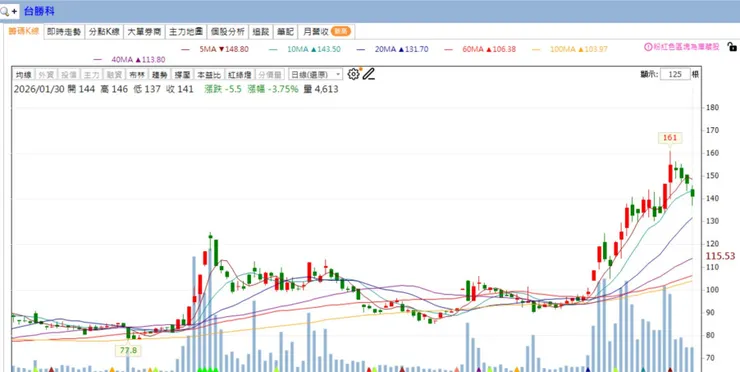Open the 個股分析 tab
This screenshot has height=372, width=740.
tap(227, 32)
